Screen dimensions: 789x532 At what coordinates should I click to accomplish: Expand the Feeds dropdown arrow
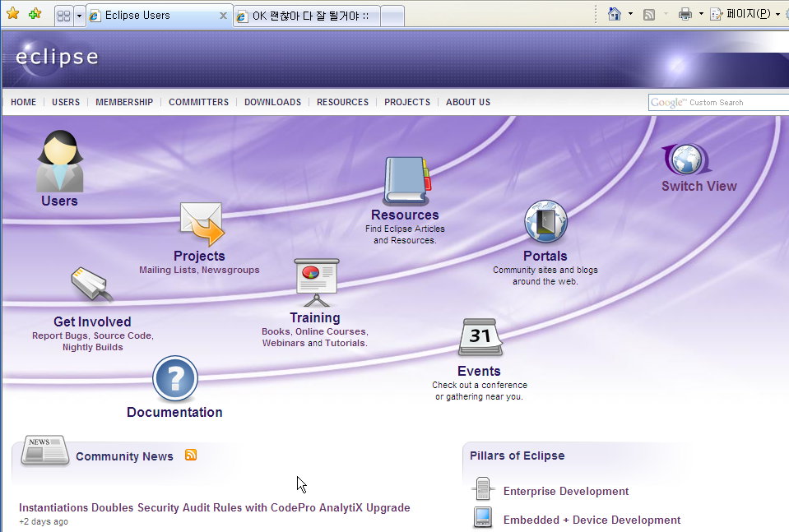click(666, 14)
